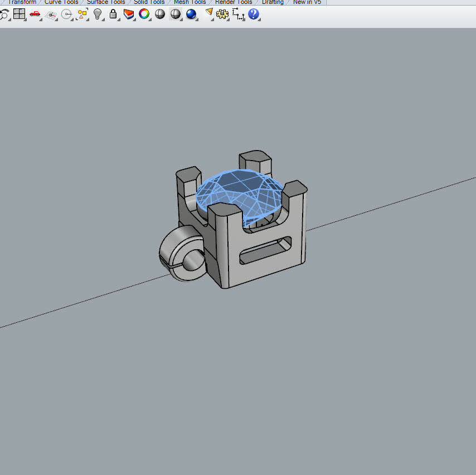Open Help with the question mark icon
476x475 pixels.
(254, 14)
